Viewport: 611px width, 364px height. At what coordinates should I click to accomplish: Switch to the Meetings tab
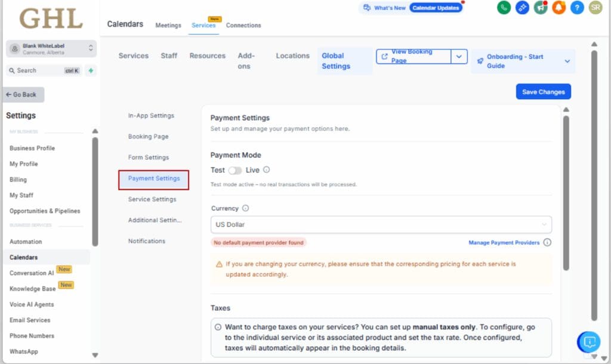168,26
